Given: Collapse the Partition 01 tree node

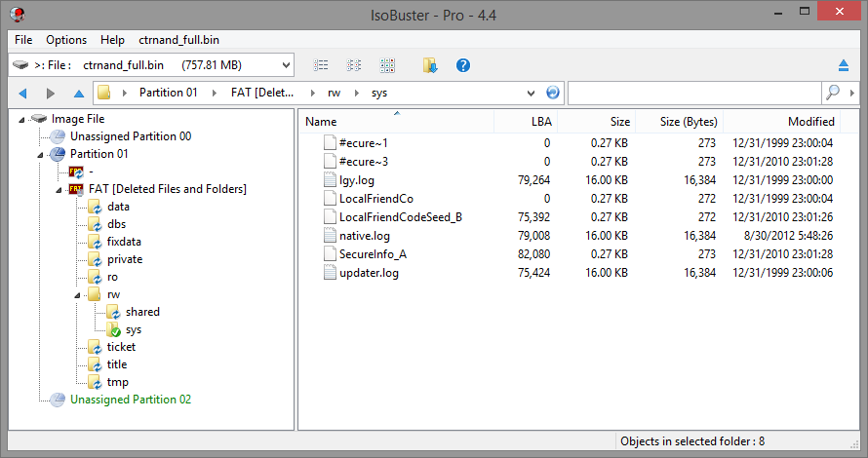Looking at the screenshot, I should coord(40,155).
